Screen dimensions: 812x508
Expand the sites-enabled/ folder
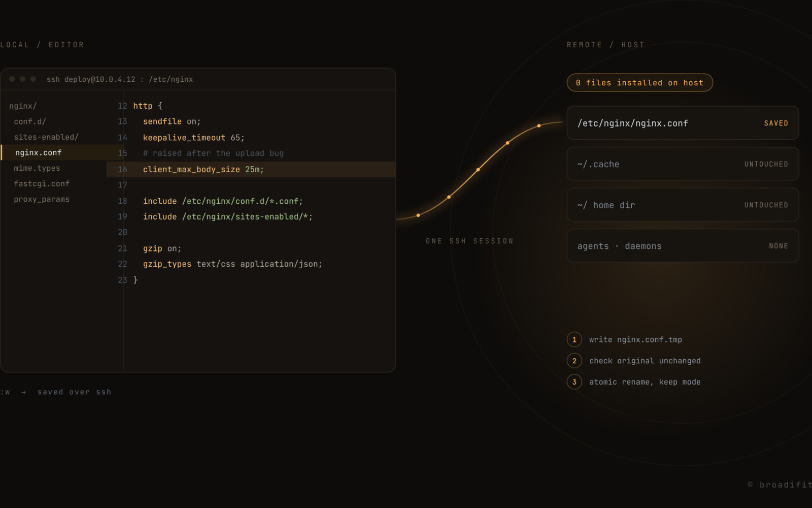pyautogui.click(x=46, y=137)
